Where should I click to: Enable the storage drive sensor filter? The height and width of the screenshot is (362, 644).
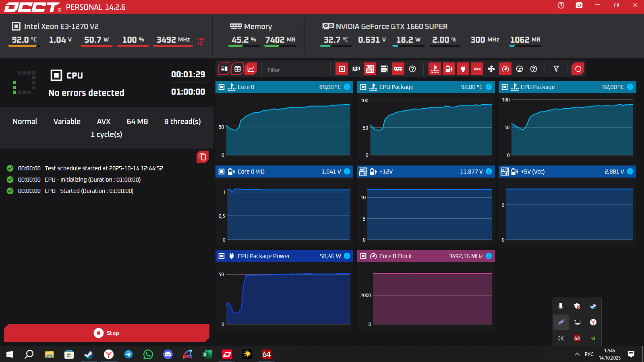coord(384,69)
